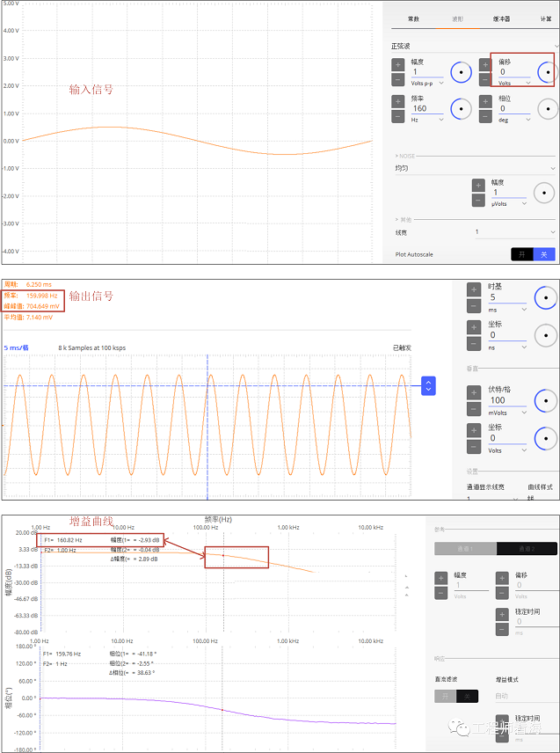Viewport: 560px width, 753px height.
Task: Increase reference 稳定时间 with plus button
Action: point(502,614)
